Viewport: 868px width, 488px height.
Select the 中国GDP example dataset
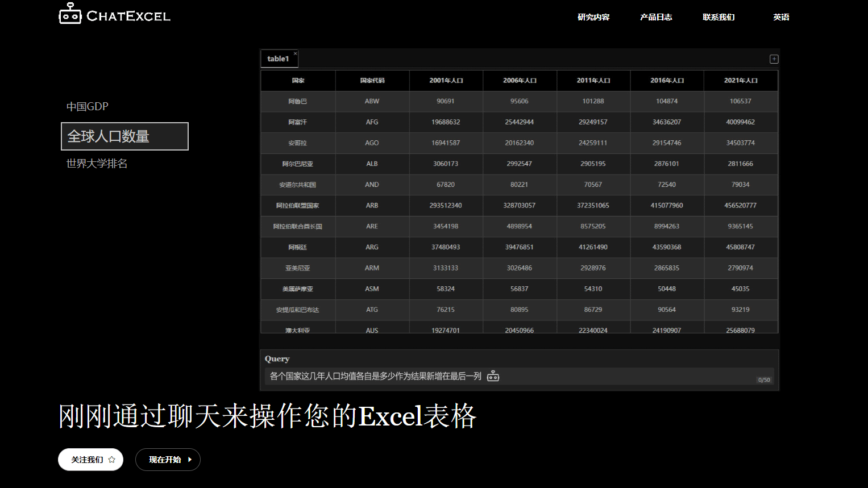coord(87,106)
